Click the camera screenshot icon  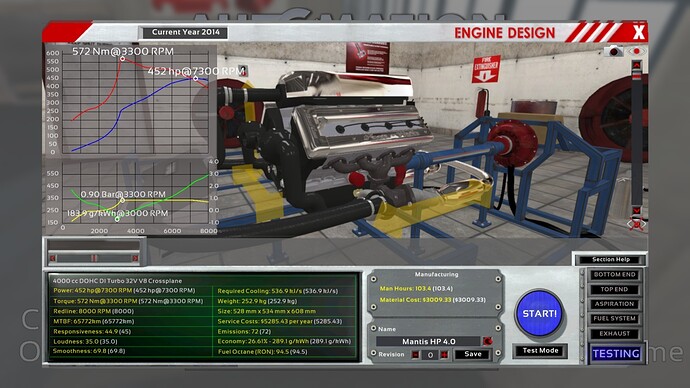tap(613, 51)
